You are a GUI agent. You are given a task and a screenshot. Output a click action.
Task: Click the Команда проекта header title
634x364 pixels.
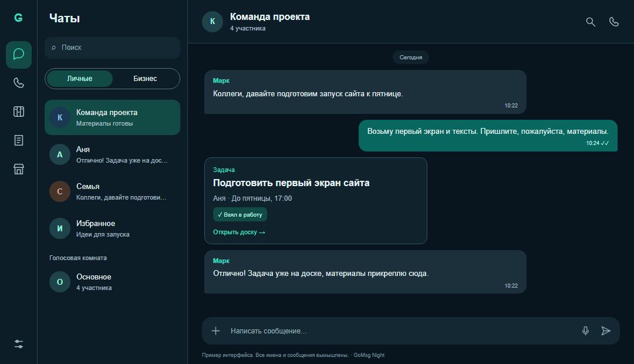click(269, 16)
